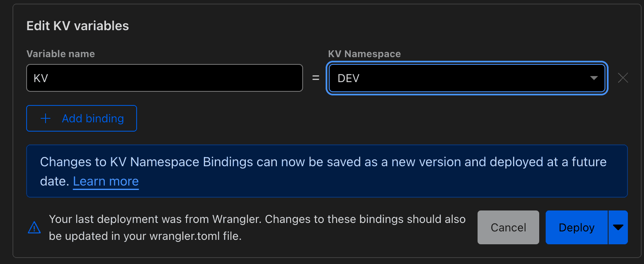Click the Wrangler deployment warning message

click(257, 227)
